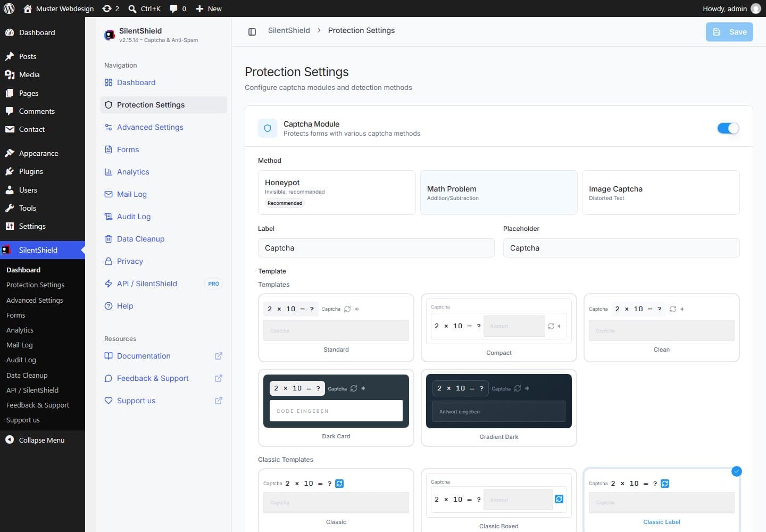Click the SilentShield breadcrumb link
The width and height of the screenshot is (766, 532).
pyautogui.click(x=289, y=30)
